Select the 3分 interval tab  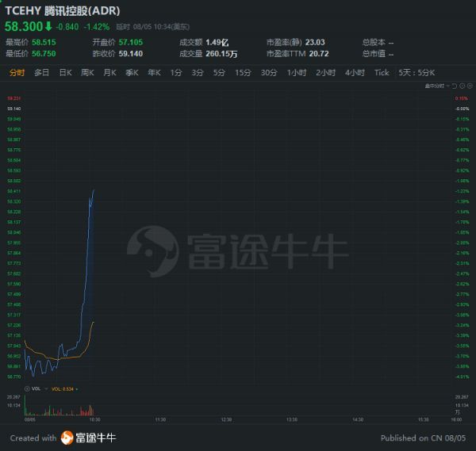[x=198, y=73]
